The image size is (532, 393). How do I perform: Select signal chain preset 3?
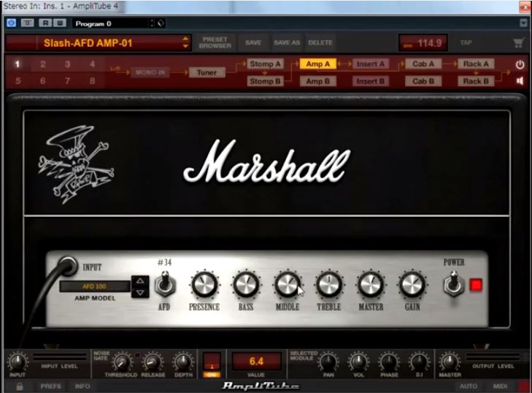click(x=68, y=64)
